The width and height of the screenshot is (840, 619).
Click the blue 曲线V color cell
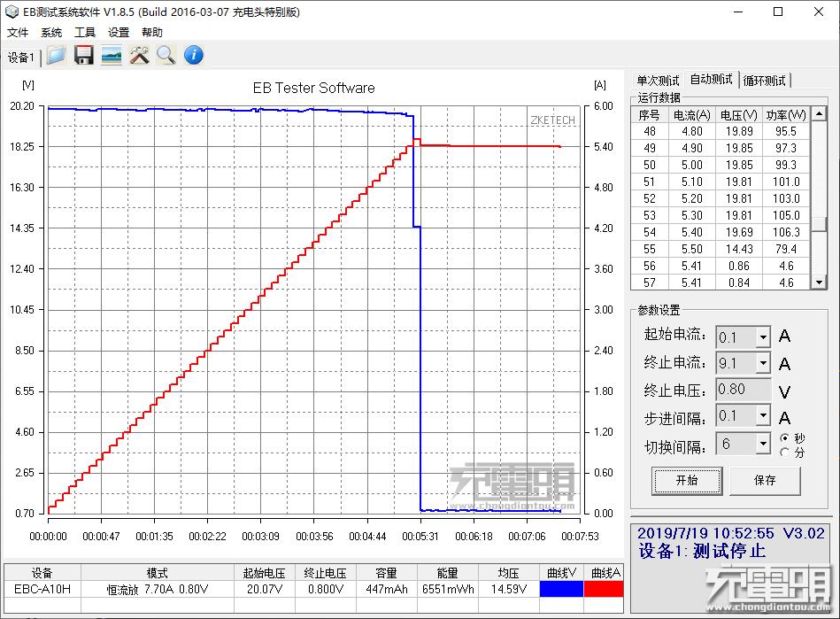[560, 588]
